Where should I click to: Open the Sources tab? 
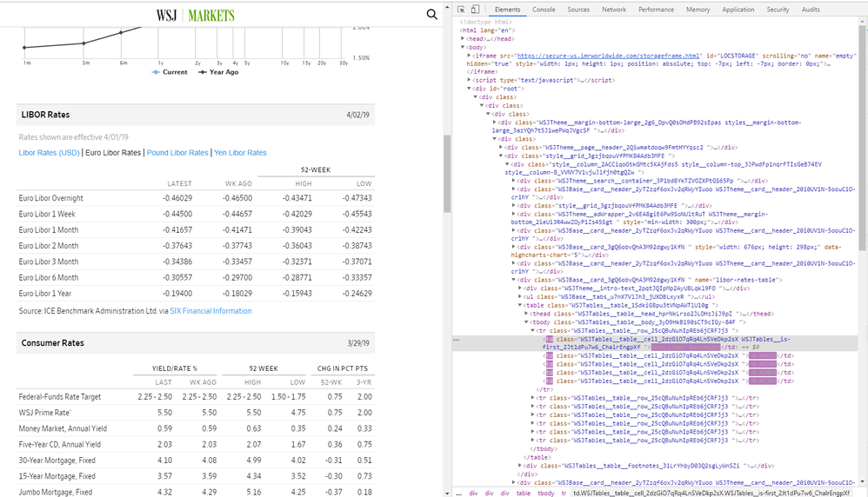pos(578,10)
